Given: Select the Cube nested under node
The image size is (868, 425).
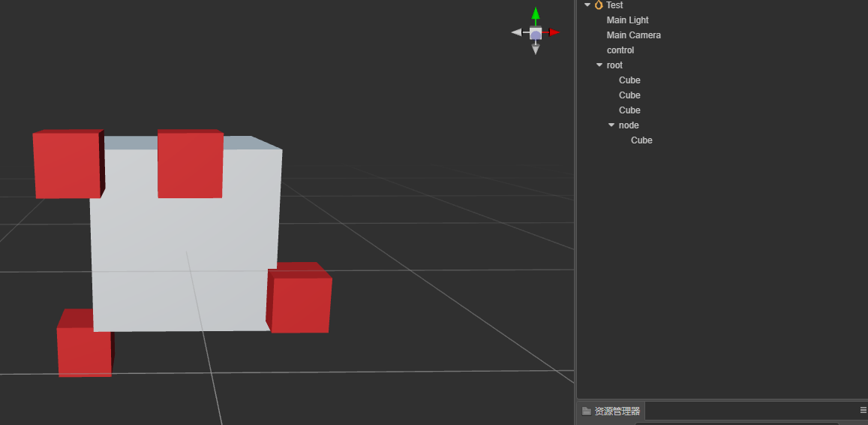Looking at the screenshot, I should pyautogui.click(x=641, y=140).
